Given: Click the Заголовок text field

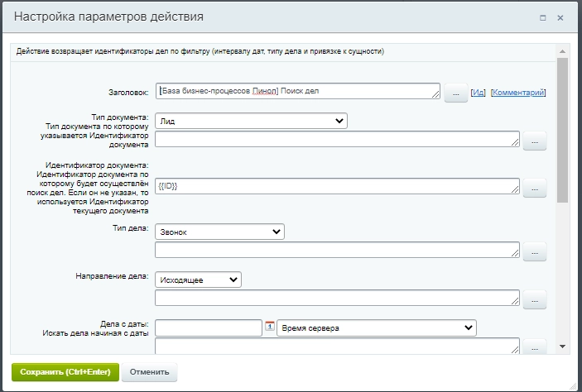Looking at the screenshot, I should click(297, 91).
